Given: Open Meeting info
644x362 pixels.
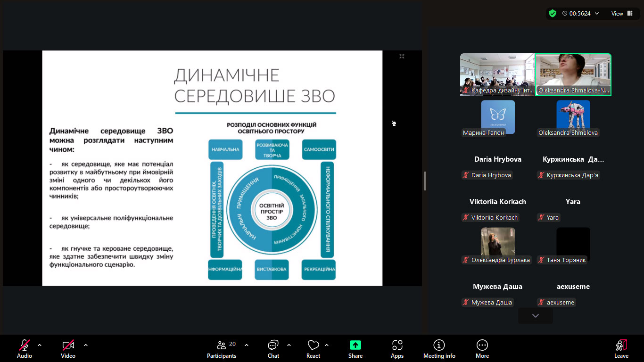Looking at the screenshot, I should click(x=439, y=345).
